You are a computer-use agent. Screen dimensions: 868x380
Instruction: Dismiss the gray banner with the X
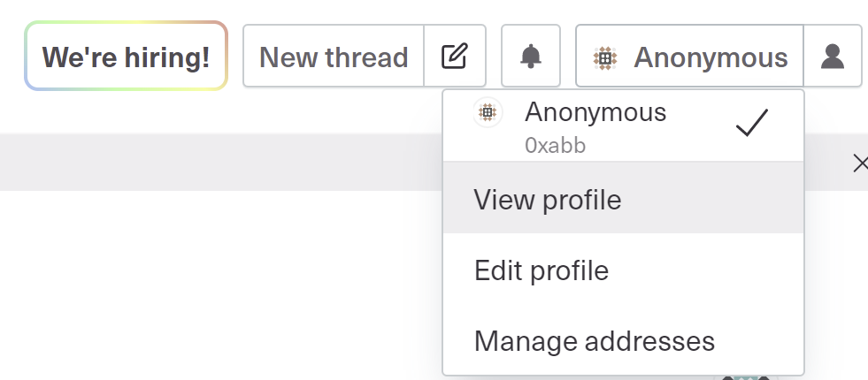pos(860,163)
